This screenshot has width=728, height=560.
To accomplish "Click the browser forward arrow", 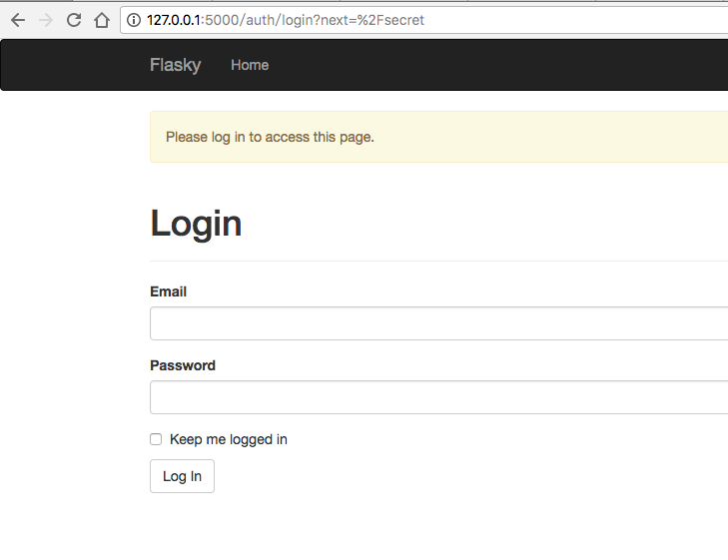I will (45, 20).
